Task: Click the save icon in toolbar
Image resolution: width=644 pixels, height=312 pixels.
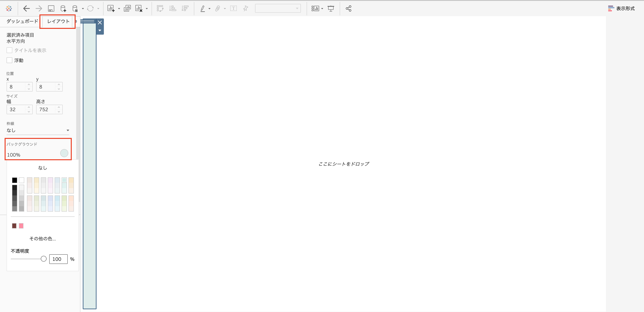Action: (51, 8)
